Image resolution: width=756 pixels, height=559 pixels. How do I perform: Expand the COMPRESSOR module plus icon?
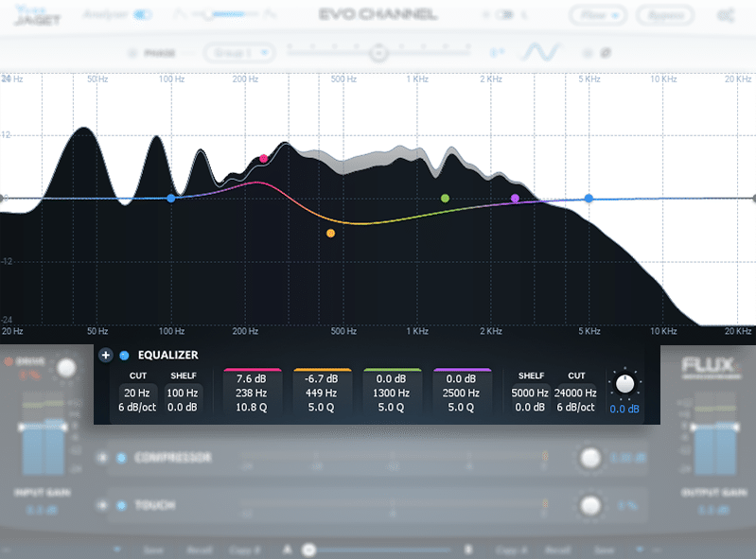tap(102, 457)
